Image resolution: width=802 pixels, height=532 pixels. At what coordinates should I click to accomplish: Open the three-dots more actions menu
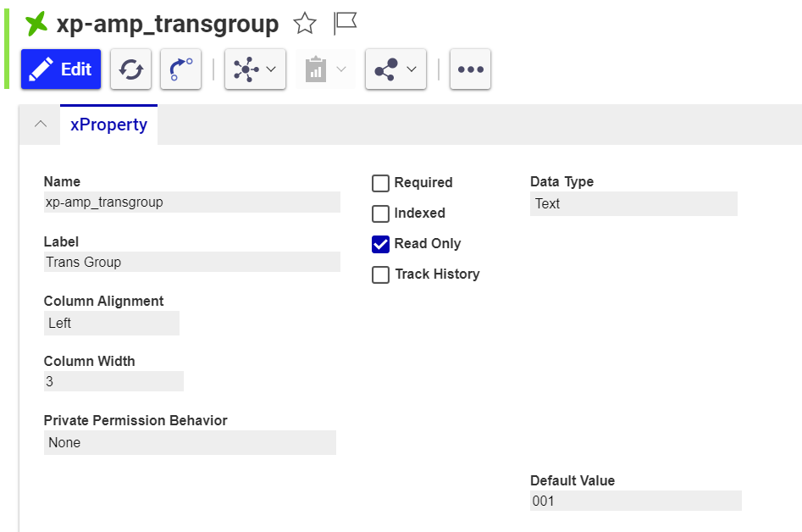[x=470, y=69]
